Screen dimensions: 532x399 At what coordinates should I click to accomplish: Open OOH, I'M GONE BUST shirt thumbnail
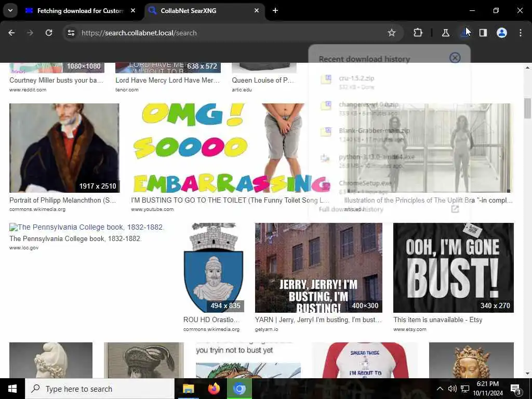pos(453,268)
